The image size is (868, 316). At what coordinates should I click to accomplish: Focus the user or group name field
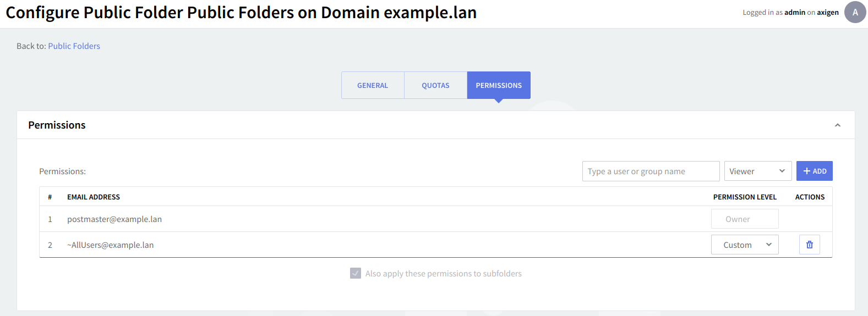click(651, 171)
